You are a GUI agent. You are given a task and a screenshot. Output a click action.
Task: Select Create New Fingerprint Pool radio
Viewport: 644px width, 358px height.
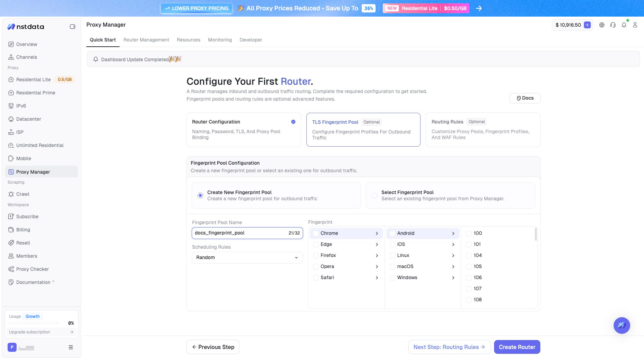(200, 195)
